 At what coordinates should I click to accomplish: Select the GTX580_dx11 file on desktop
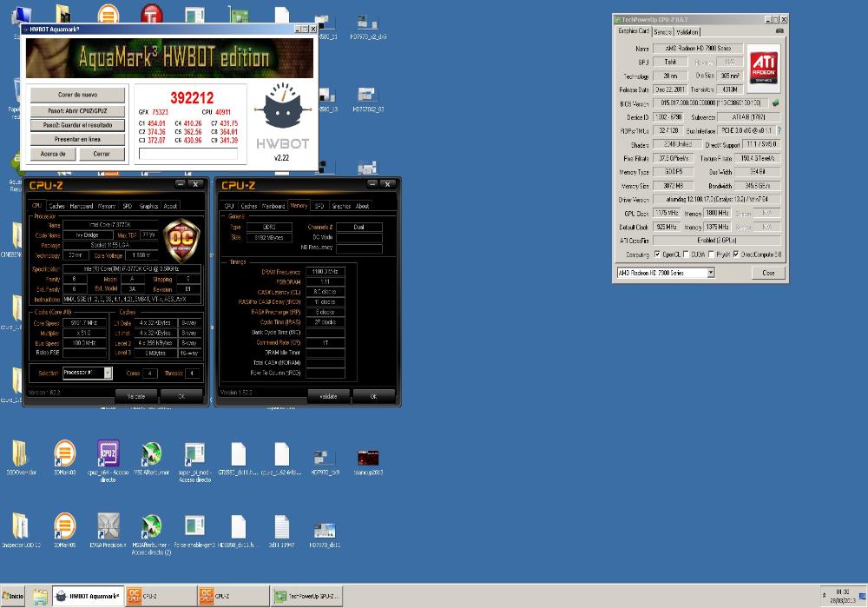coord(238,458)
